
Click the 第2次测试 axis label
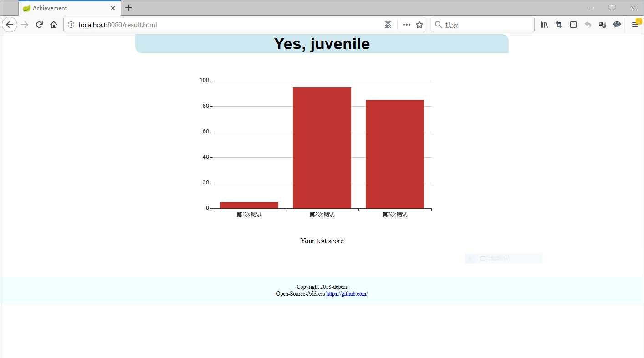pyautogui.click(x=322, y=214)
